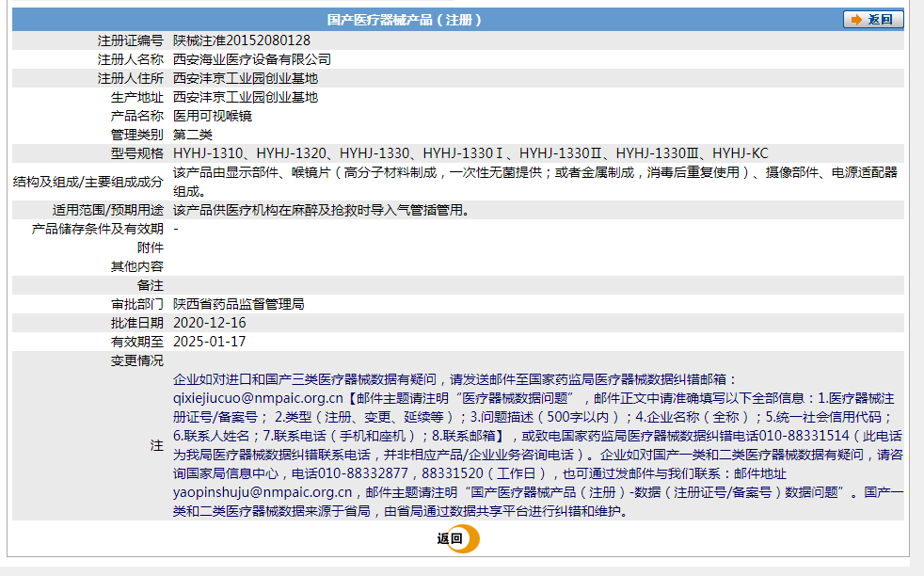Click the 生产地址 label

[x=136, y=97]
